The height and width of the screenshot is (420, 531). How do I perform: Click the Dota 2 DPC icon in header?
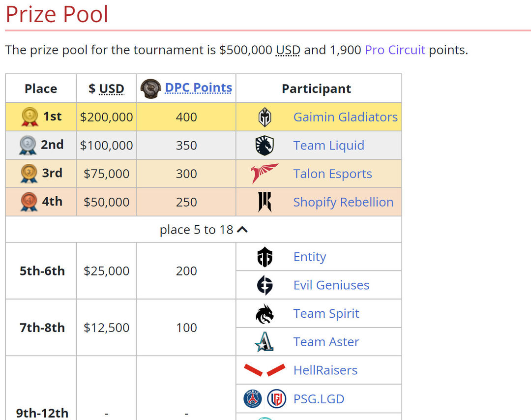pos(151,89)
